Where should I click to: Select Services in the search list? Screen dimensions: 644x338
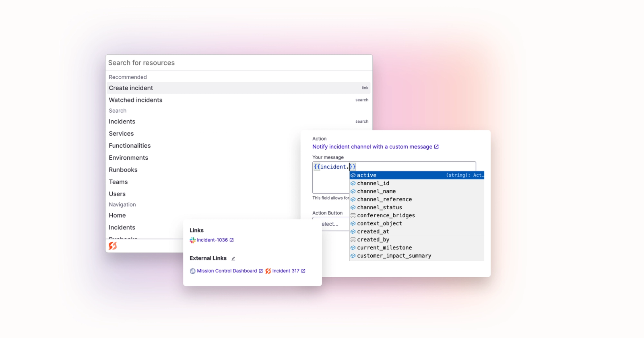click(121, 134)
